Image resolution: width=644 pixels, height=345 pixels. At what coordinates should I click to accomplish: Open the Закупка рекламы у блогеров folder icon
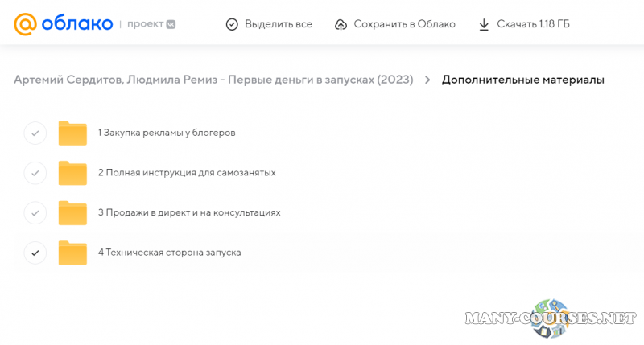pos(72,133)
